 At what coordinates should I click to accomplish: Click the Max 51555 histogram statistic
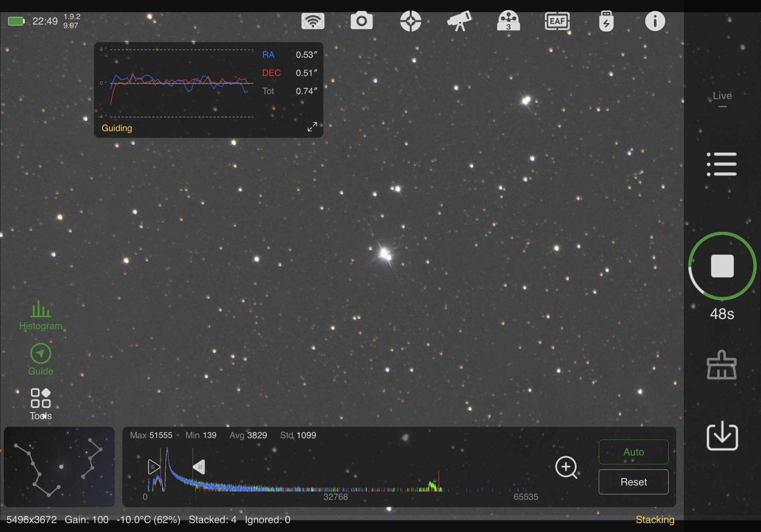[x=151, y=435]
